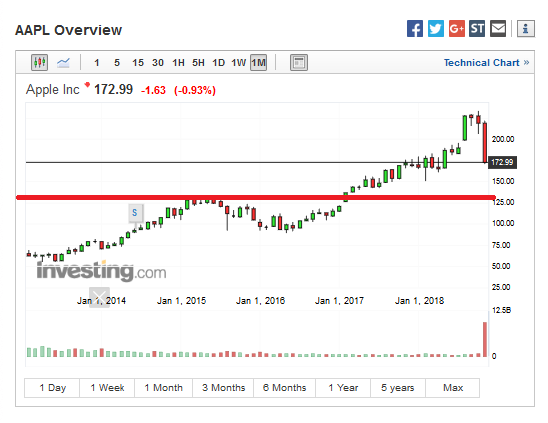Show the 1 Day range
The image size is (548, 423).
coord(52,388)
